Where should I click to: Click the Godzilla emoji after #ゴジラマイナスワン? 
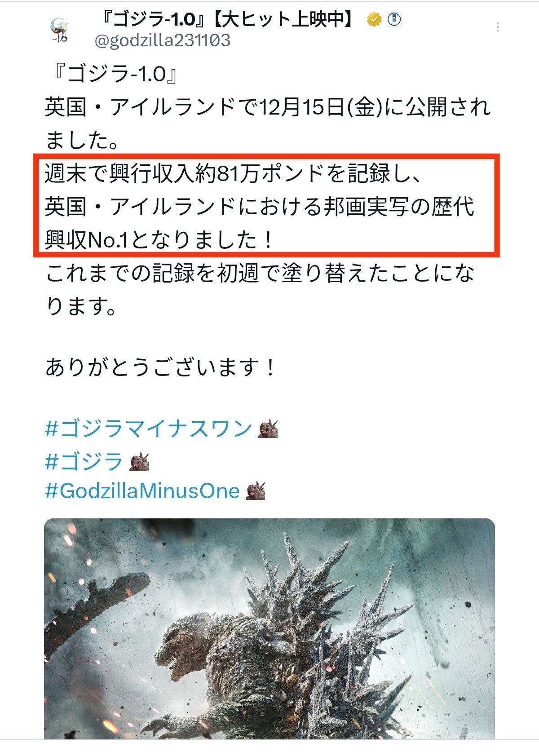268,429
